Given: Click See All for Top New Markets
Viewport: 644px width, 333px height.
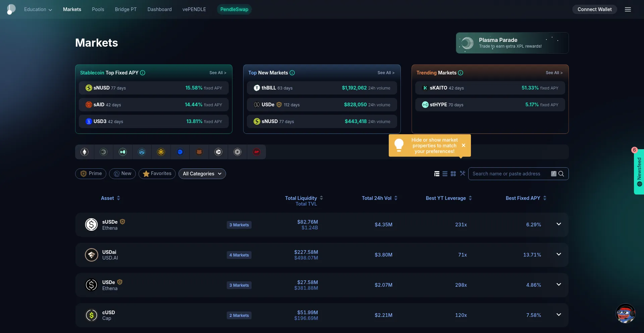Looking at the screenshot, I should pos(386,73).
